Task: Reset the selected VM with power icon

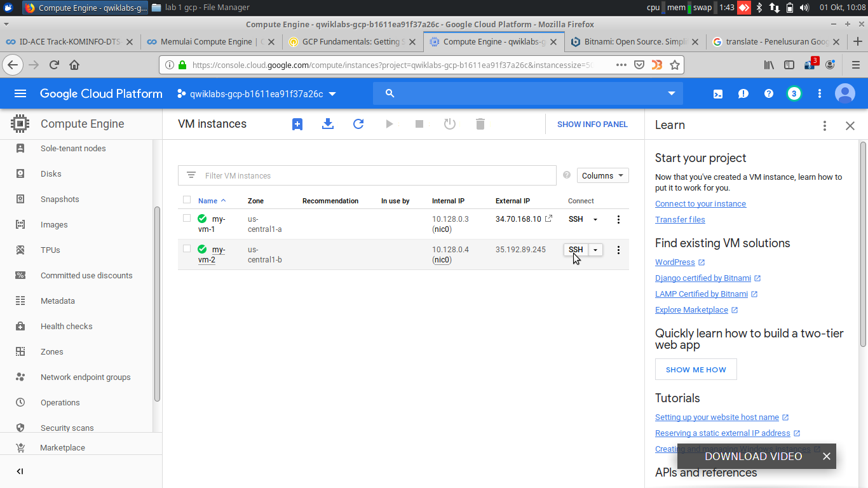Action: [450, 124]
